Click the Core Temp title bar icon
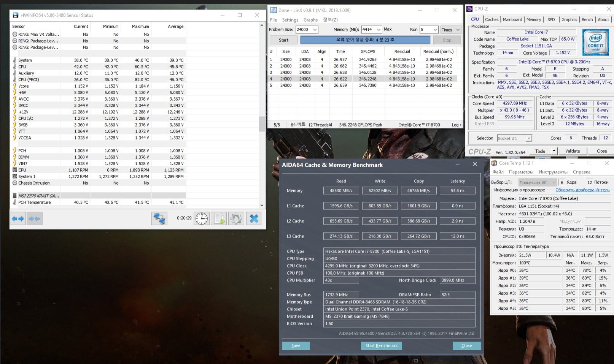Image resolution: width=614 pixels, height=364 pixels. [494, 163]
